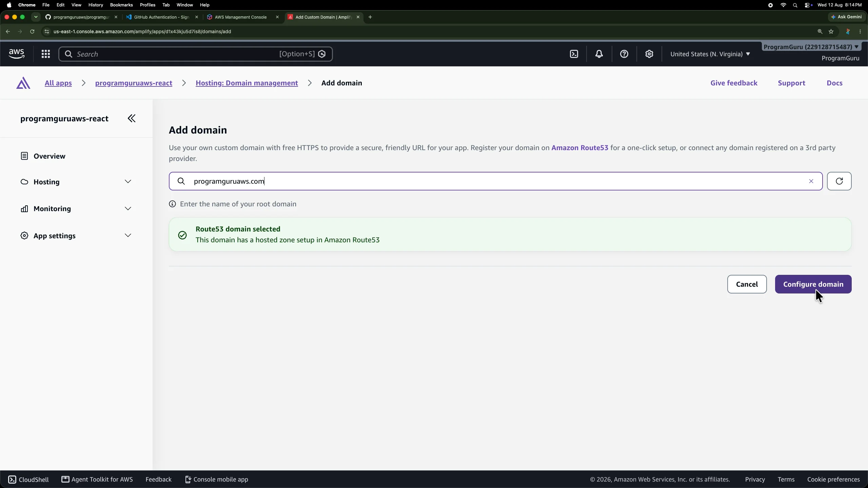The height and width of the screenshot is (488, 868).
Task: Click Feedback in the footer
Action: (158, 480)
